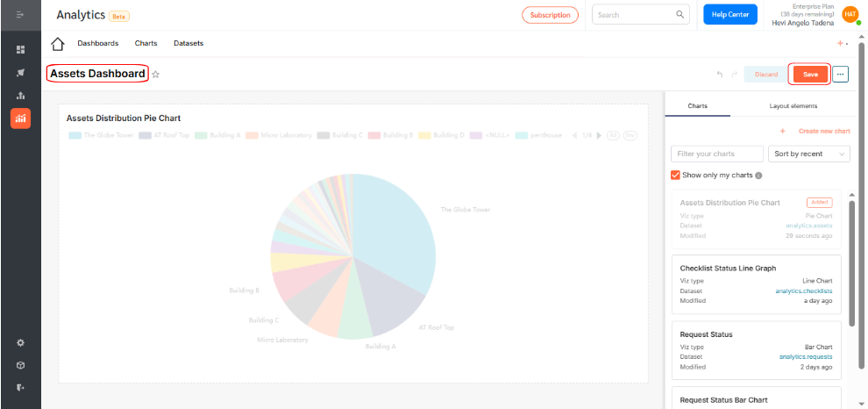
Task: Open the rocket icon in sidebar
Action: click(20, 73)
